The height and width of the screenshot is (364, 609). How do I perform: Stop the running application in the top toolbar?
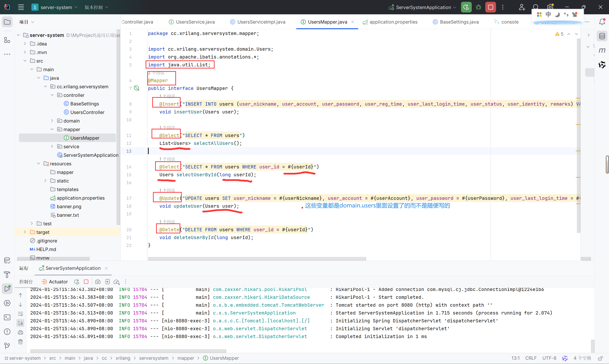(491, 7)
